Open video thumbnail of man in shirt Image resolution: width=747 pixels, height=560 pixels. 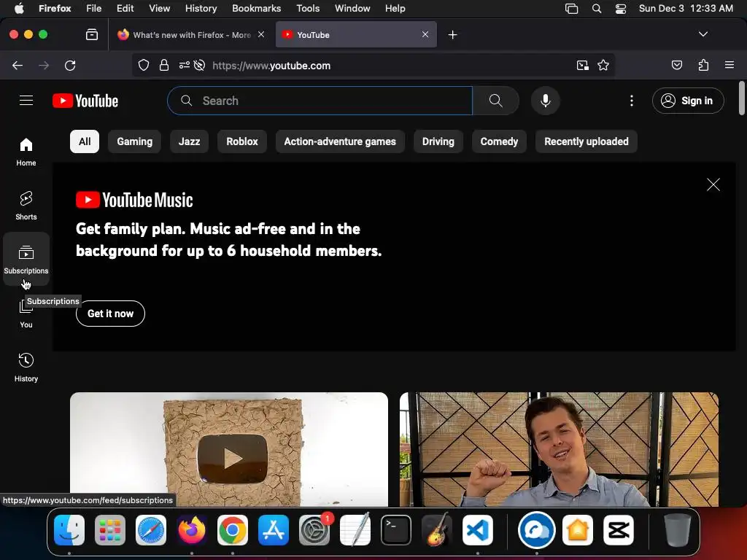(559, 449)
